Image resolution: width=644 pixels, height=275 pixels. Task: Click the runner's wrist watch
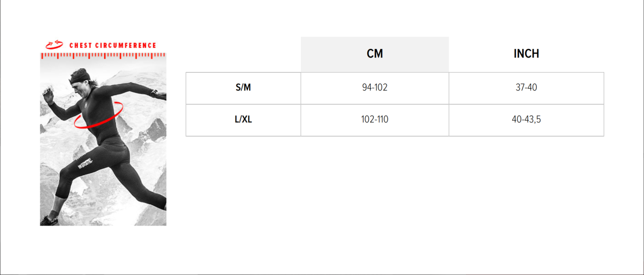(154, 93)
